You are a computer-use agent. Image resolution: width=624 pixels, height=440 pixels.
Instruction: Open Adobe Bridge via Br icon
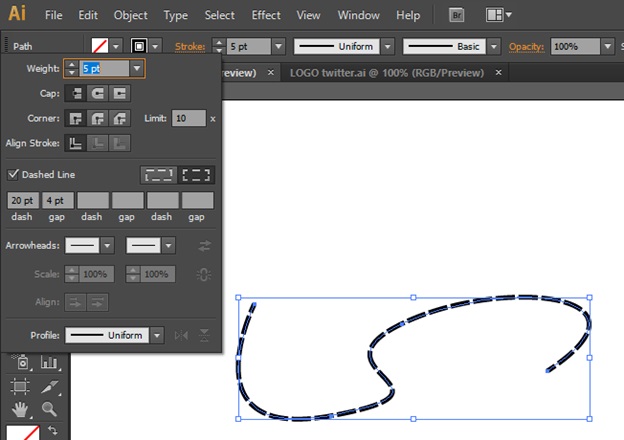(457, 16)
